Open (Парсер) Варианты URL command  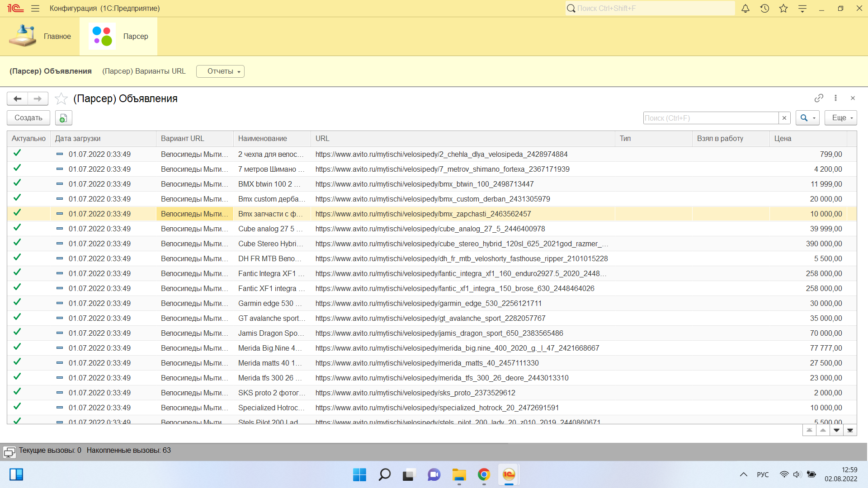point(144,71)
